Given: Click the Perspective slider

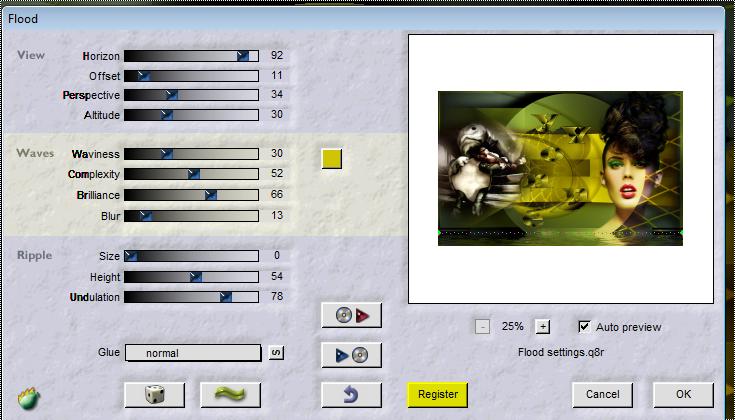Looking at the screenshot, I should (x=191, y=95).
